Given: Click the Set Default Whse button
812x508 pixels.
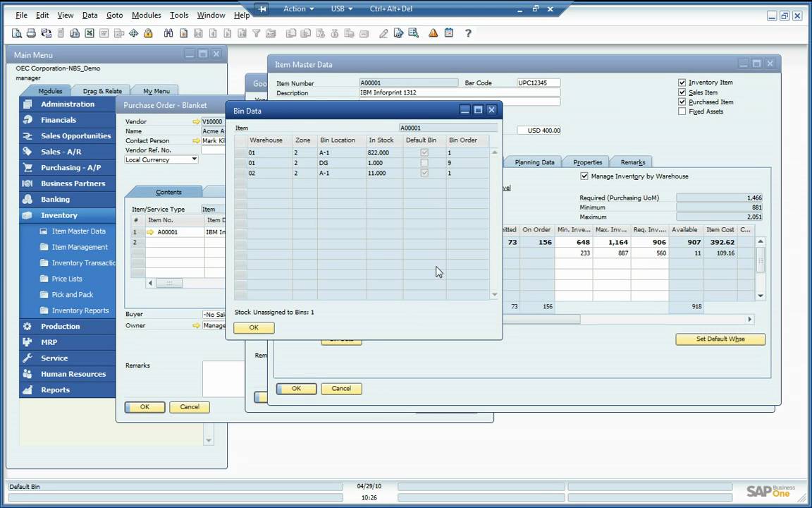Looking at the screenshot, I should pyautogui.click(x=720, y=339).
